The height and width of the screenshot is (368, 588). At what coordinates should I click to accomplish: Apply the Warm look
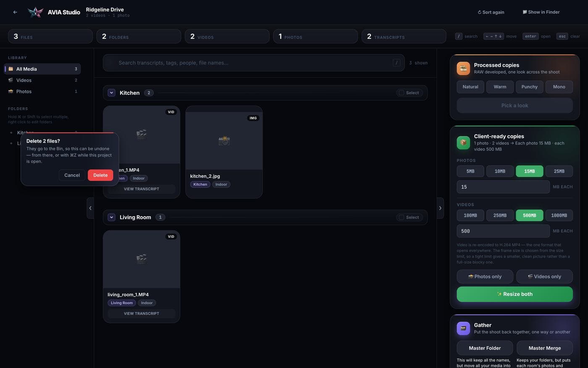click(x=500, y=87)
